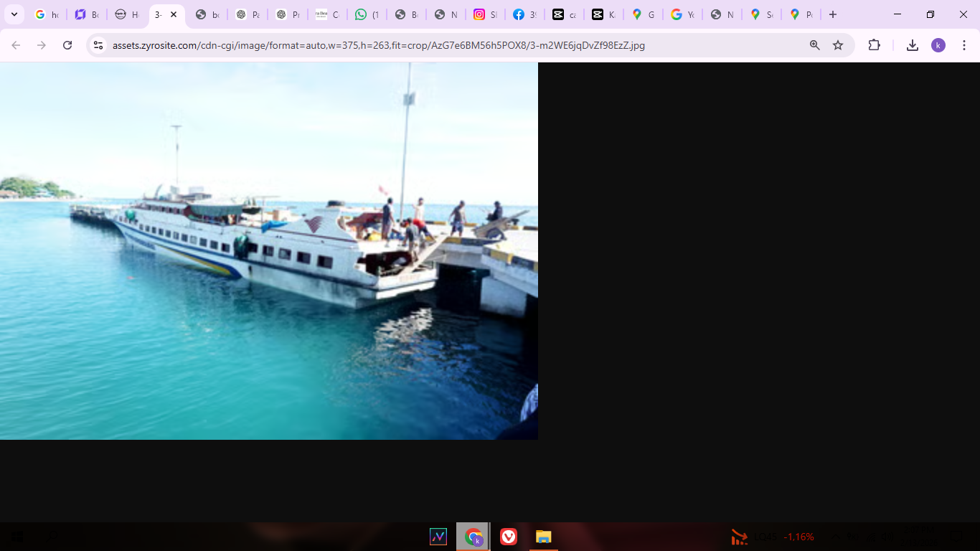The height and width of the screenshot is (551, 980).
Task: Minimize the Chrome window
Action: 897,14
